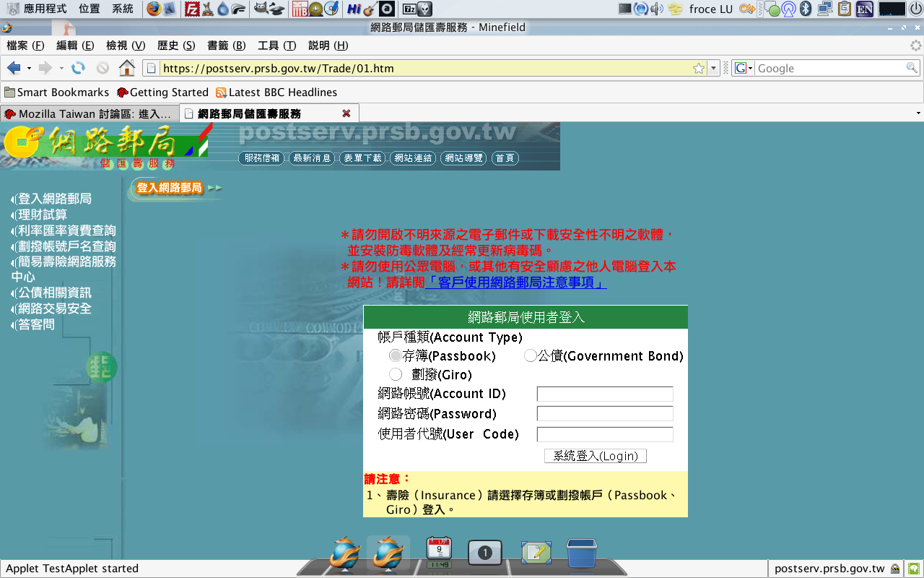Open the 說明 (H) menu
This screenshot has height=578, width=924.
[328, 46]
